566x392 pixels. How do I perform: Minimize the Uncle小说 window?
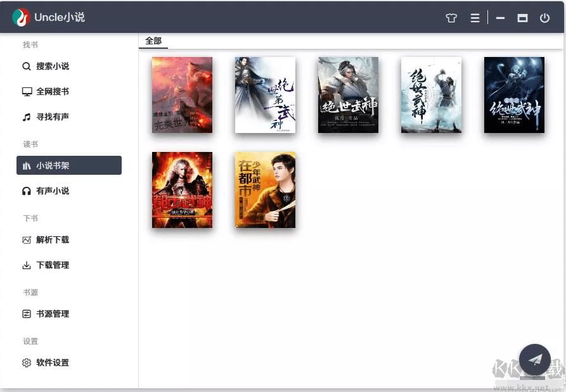point(500,18)
